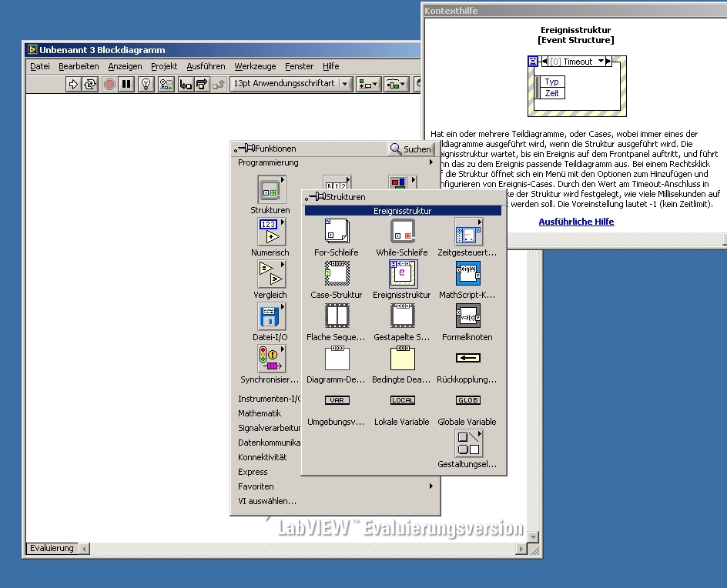The height and width of the screenshot is (588, 727).
Task: Select the Rückkopplungsknoten icon
Action: click(467, 358)
